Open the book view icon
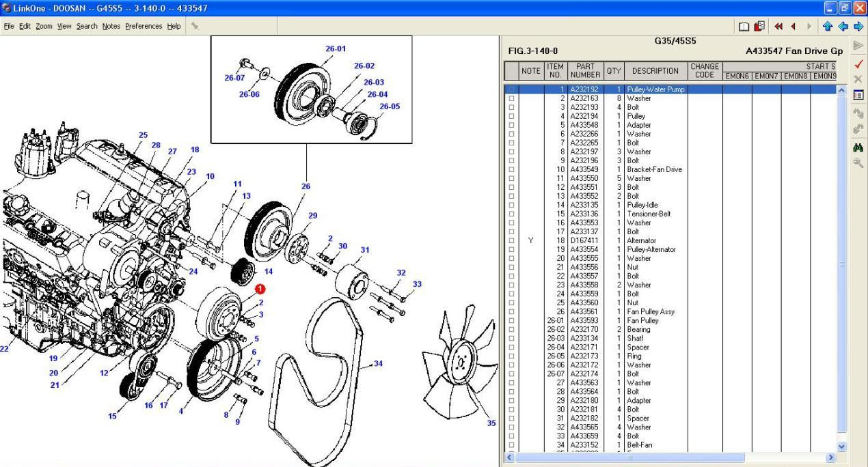Image resolution: width=868 pixels, height=467 pixels. point(744,27)
